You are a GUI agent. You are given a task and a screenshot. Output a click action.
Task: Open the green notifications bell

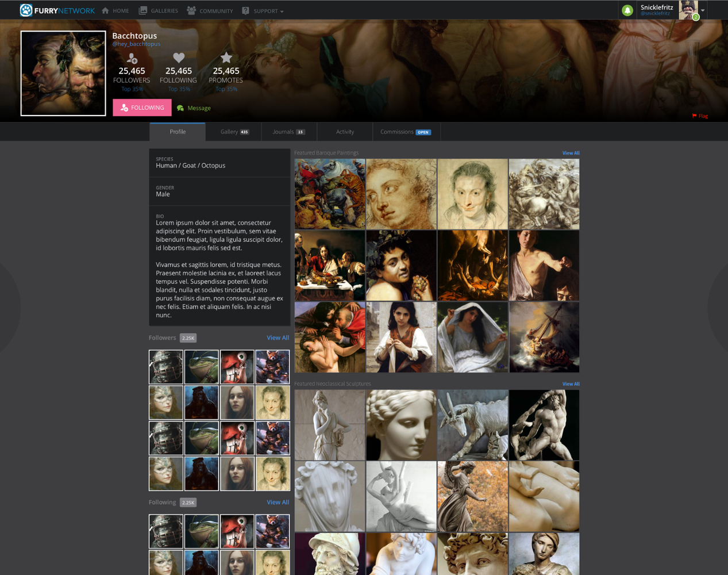point(627,10)
